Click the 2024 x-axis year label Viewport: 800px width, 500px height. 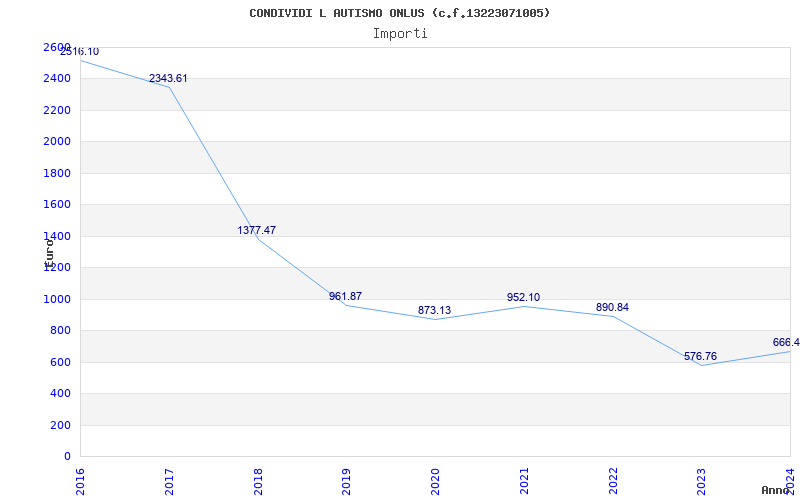pos(790,481)
